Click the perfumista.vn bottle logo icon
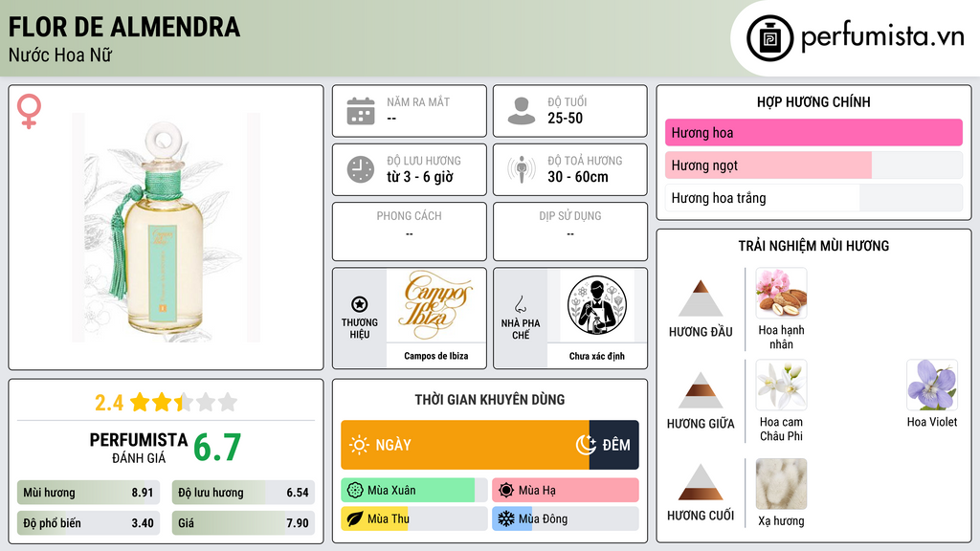This screenshot has height=551, width=980. coord(769,38)
